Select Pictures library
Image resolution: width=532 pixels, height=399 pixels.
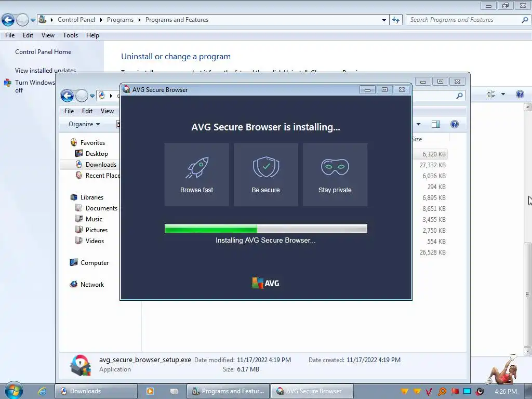pos(96,230)
